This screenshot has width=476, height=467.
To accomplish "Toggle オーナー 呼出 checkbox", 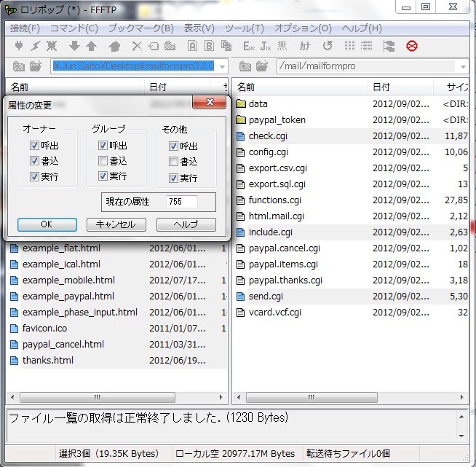I will click(34, 145).
